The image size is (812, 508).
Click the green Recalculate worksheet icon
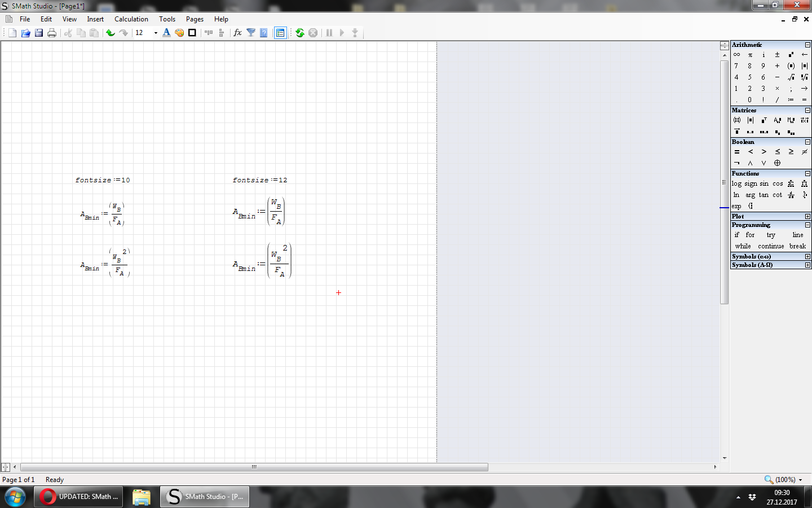click(x=300, y=33)
